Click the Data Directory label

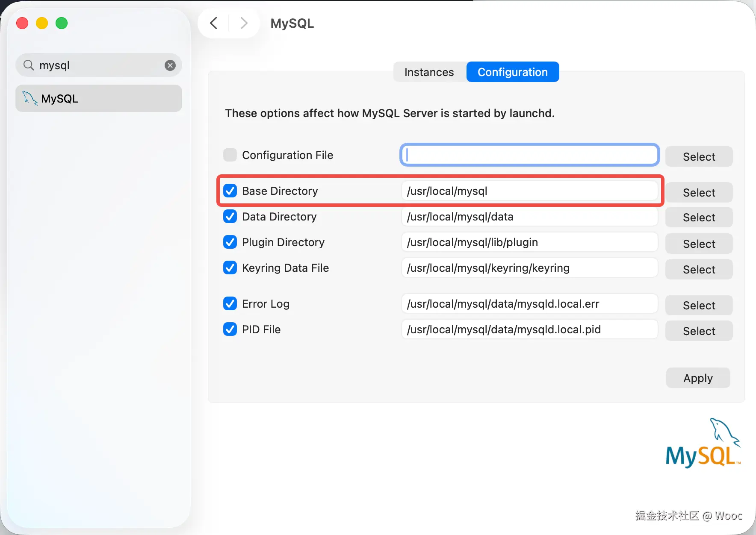pyautogui.click(x=279, y=216)
